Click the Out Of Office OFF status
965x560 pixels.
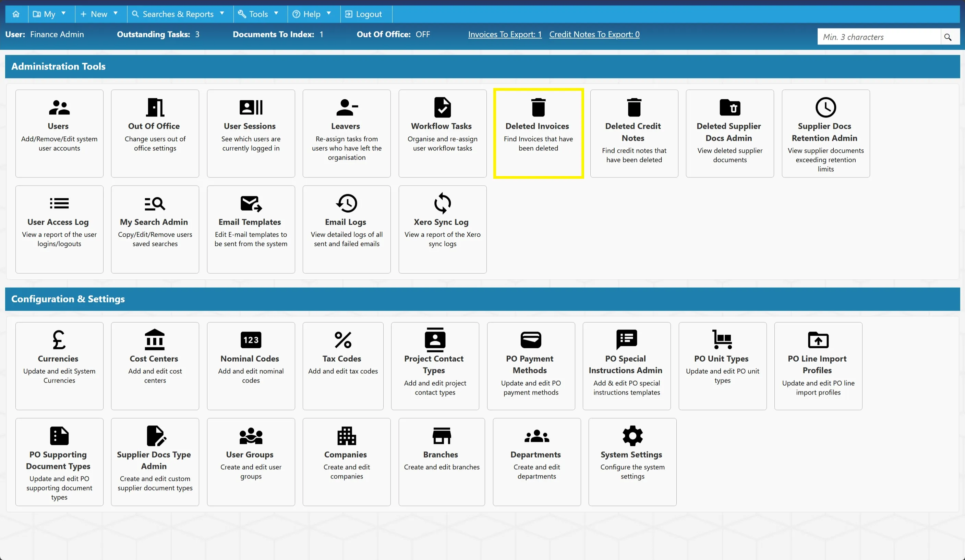click(423, 35)
